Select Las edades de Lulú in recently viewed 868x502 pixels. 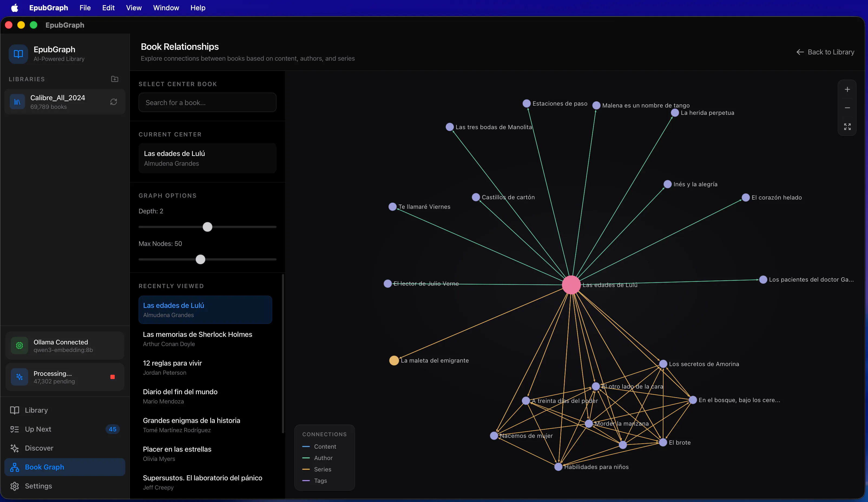pos(205,309)
